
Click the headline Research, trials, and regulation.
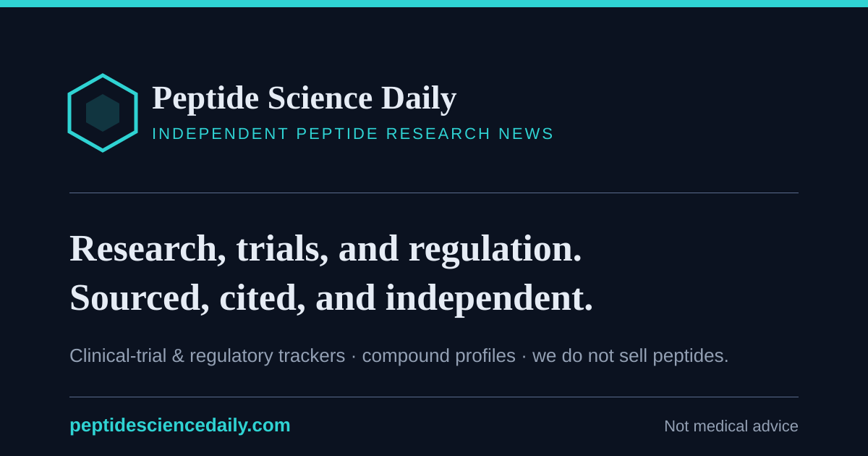[325, 249]
